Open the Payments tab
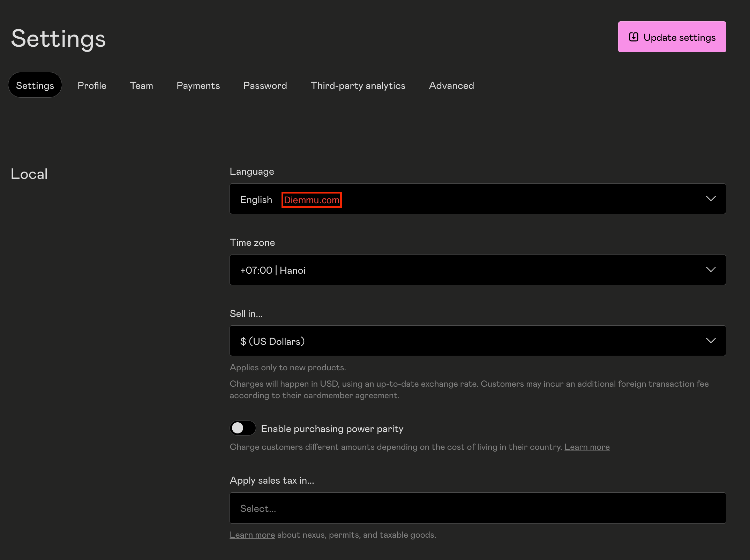This screenshot has width=750, height=560. tap(198, 85)
